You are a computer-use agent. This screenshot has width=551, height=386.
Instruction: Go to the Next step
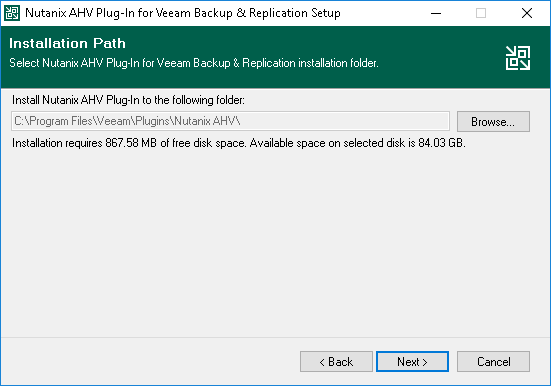click(412, 361)
